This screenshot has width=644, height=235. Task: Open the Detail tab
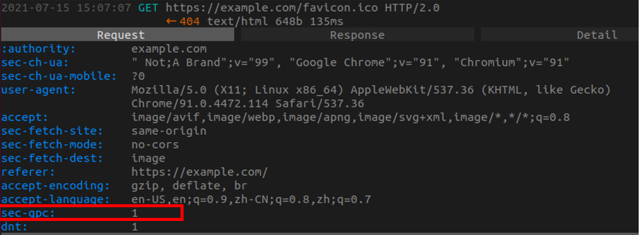coord(597,35)
